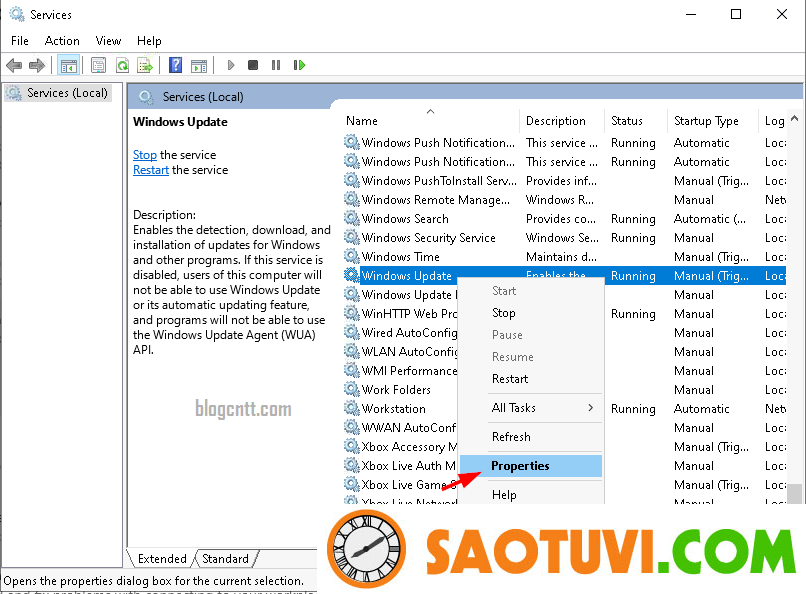
Task: Click the Refresh toolbar icon
Action: [x=122, y=65]
